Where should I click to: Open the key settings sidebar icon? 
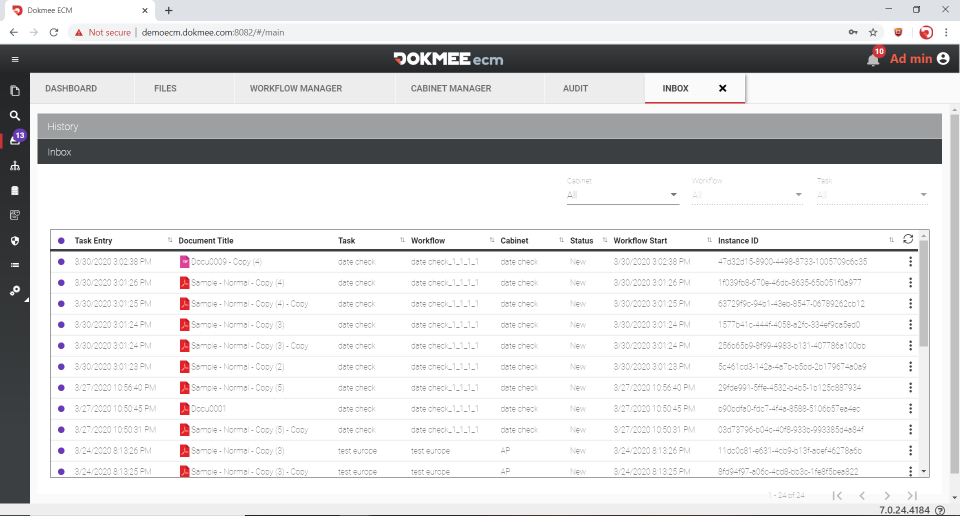pos(15,291)
